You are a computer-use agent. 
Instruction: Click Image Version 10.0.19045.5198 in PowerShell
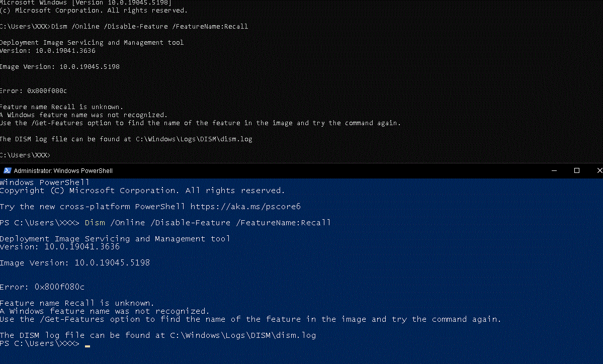[74, 263]
